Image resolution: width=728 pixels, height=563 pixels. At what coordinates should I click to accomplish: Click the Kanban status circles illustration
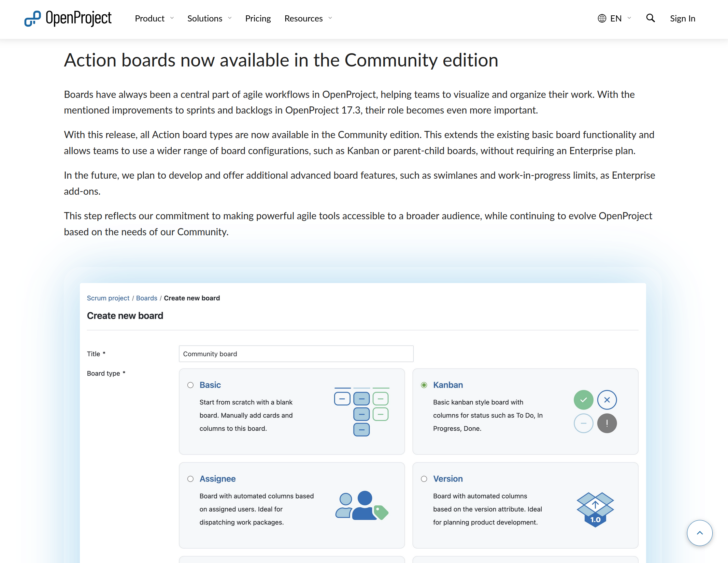[x=595, y=412]
